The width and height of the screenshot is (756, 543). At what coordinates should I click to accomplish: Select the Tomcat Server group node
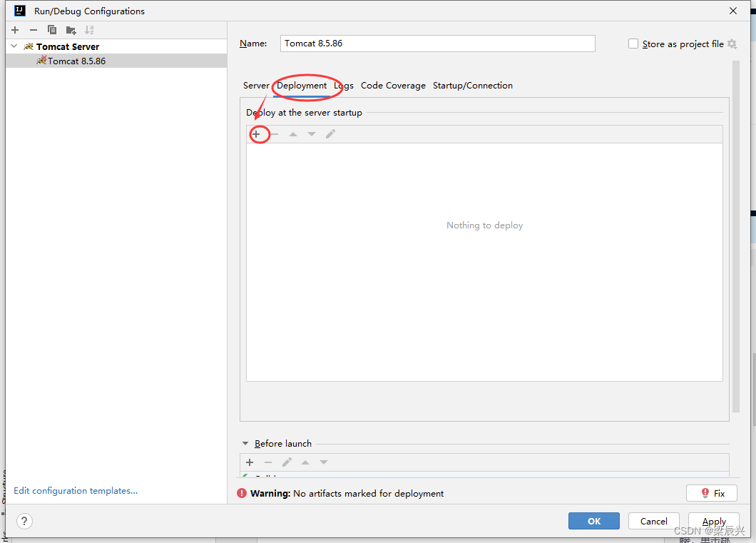click(116, 46)
